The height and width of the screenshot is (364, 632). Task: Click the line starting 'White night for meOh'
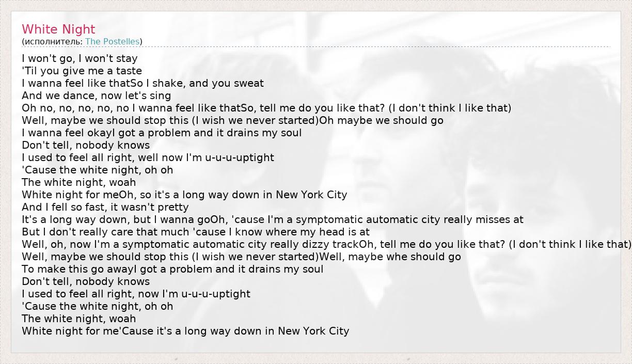click(184, 195)
